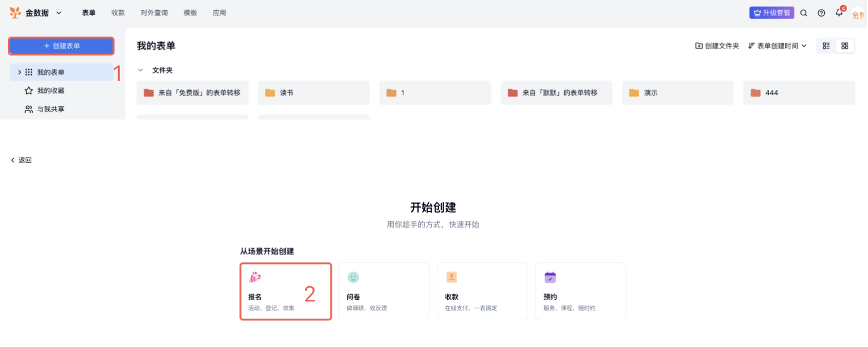
Task: Choose the 问卷 survey card
Action: (x=383, y=291)
